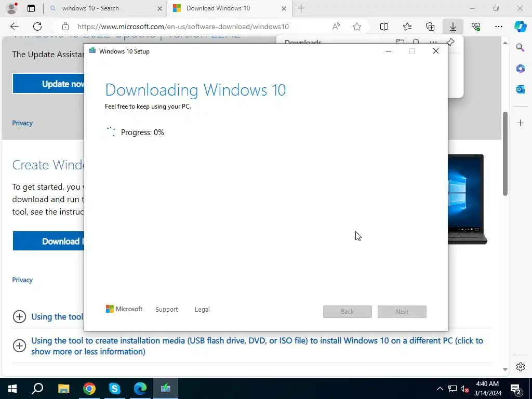Click the Update now button
532x399 pixels.
(x=48, y=84)
